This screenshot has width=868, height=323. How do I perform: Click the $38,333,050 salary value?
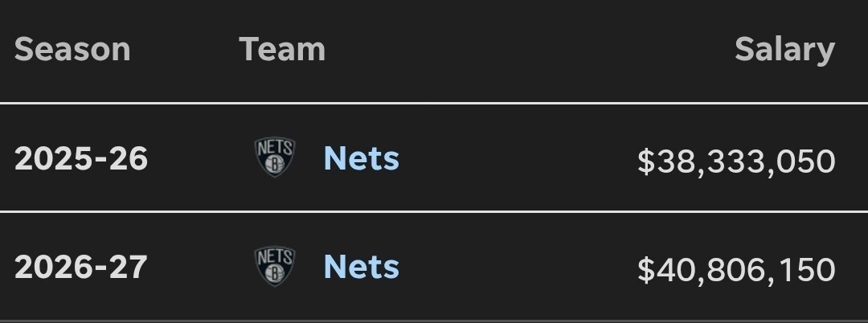pyautogui.click(x=736, y=161)
